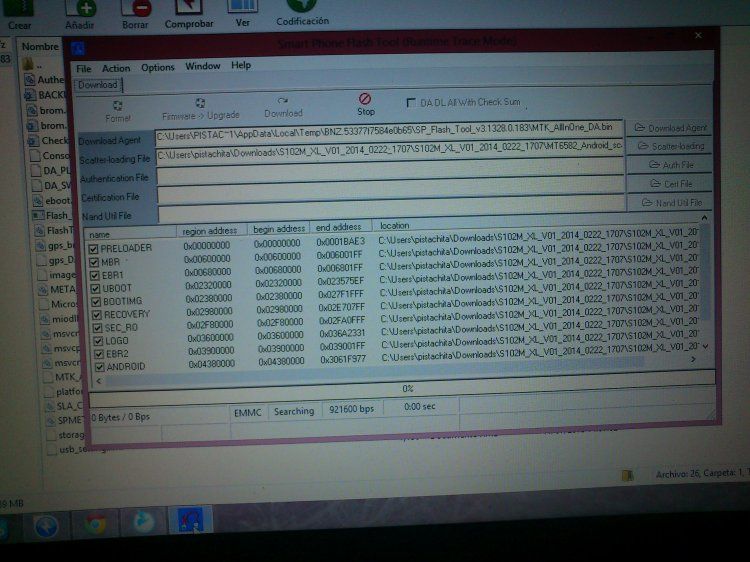The image size is (750, 562).
Task: Click the 921600 bps status entry
Action: click(352, 409)
